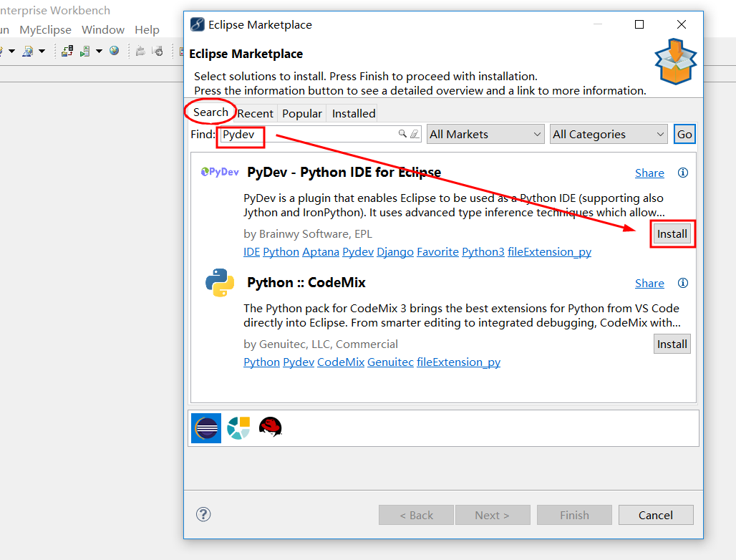Image resolution: width=736 pixels, height=560 pixels.
Task: Clear the Find field with eraser icon
Action: coord(415,134)
